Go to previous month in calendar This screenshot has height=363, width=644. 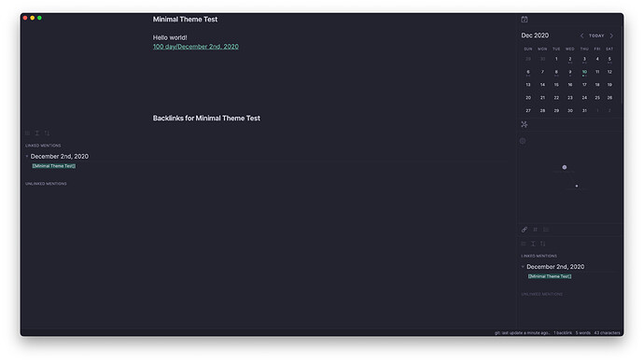click(581, 35)
